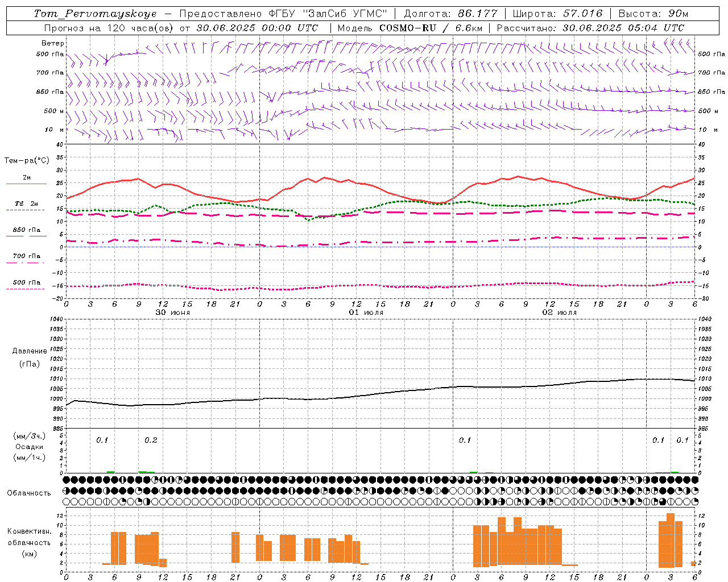Click the 'Ветер' wind panel label

point(53,43)
